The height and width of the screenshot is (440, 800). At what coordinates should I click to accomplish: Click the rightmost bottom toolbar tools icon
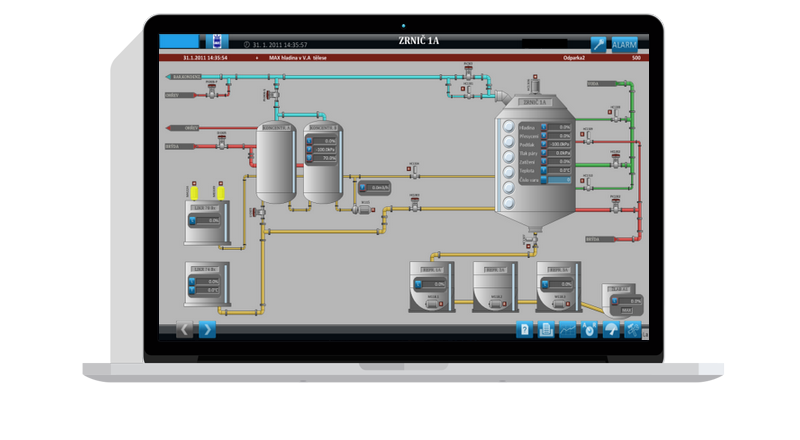tap(632, 329)
